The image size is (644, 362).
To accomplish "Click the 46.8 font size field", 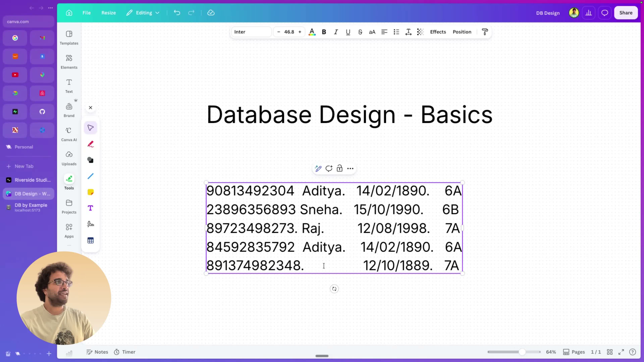I will point(289,32).
